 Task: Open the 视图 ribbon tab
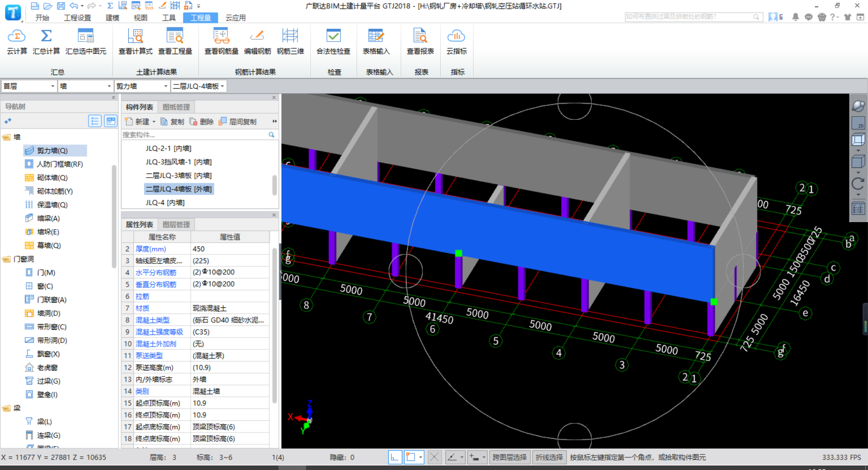pos(140,18)
